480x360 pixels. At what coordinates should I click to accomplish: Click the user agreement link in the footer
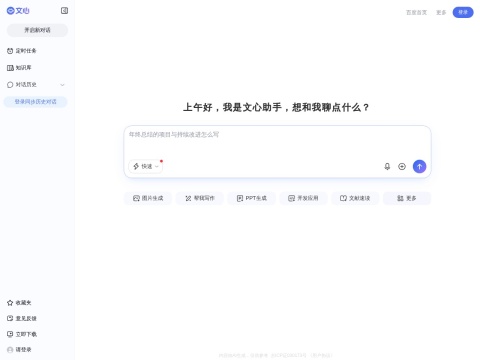point(321,355)
